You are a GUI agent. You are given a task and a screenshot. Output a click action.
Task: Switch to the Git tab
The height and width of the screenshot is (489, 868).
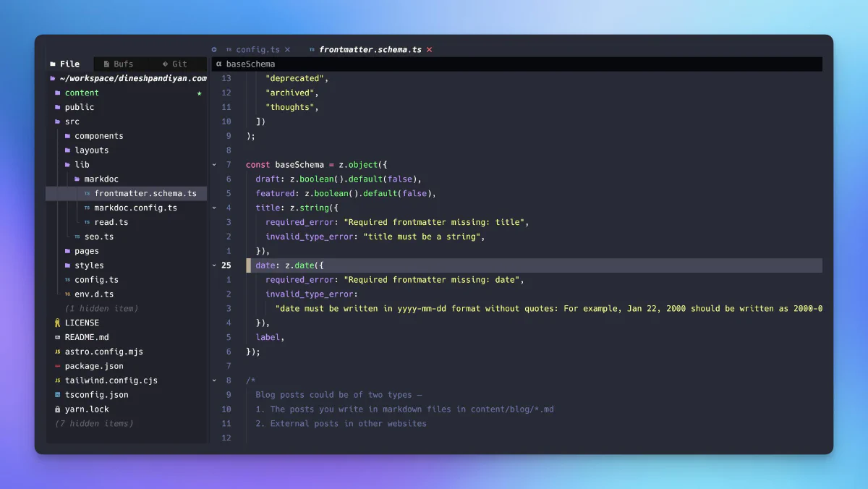tap(176, 64)
